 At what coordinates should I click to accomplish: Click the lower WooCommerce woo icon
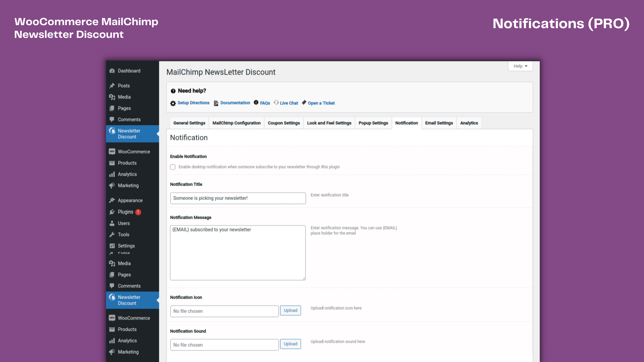coord(112,318)
